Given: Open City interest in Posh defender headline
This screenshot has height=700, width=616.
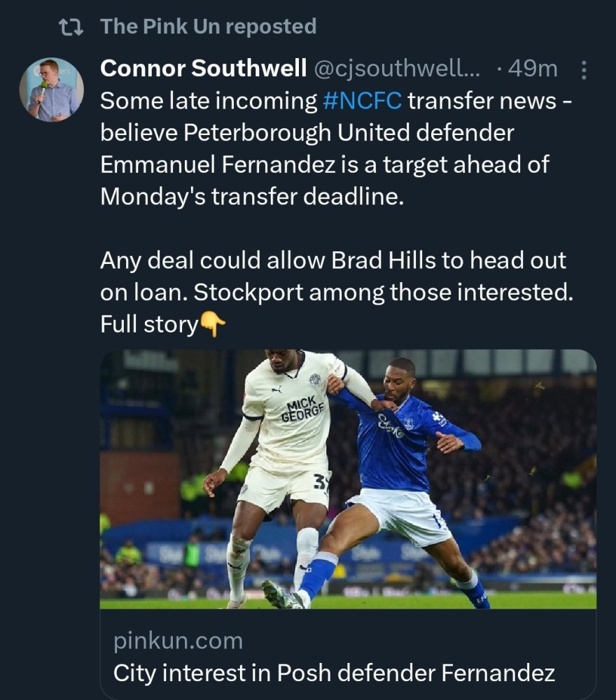Looking at the screenshot, I should click(334, 673).
